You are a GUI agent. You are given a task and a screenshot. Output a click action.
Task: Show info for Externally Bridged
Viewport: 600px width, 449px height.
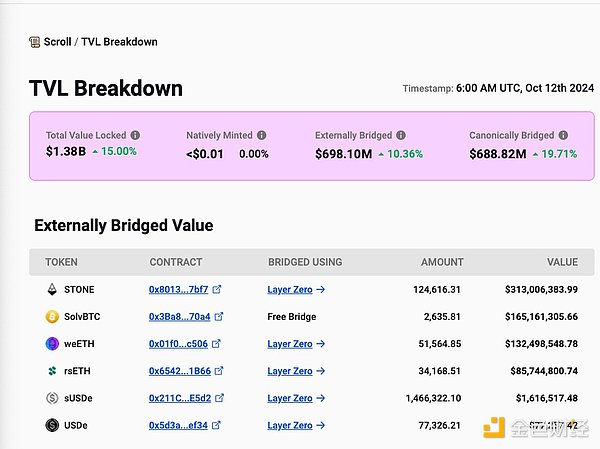tap(401, 135)
